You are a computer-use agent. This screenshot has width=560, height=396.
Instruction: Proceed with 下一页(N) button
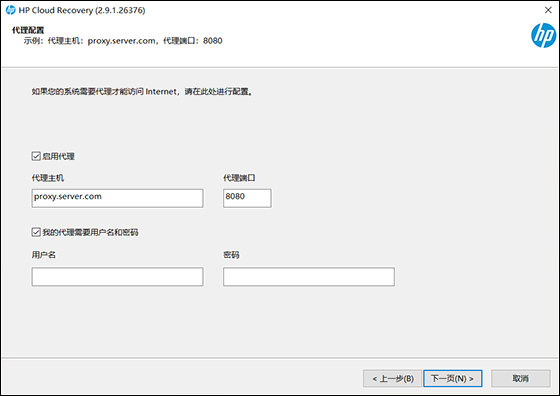point(452,379)
